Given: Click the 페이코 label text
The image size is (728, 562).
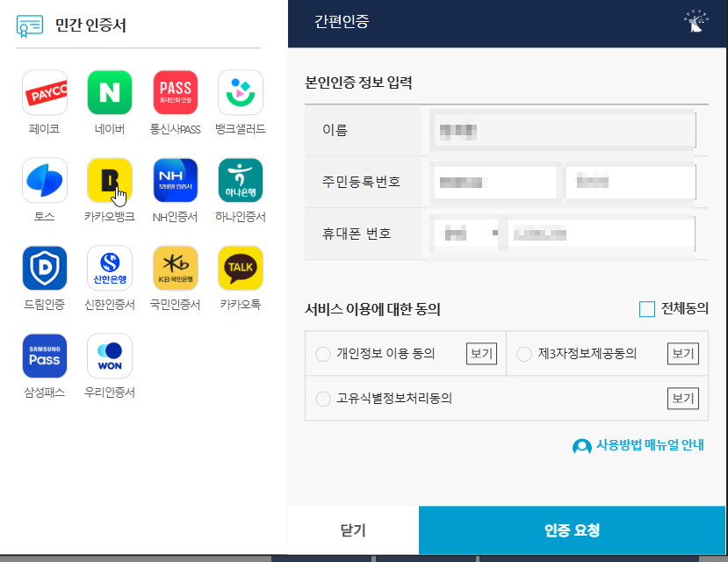Looking at the screenshot, I should pos(44,128).
